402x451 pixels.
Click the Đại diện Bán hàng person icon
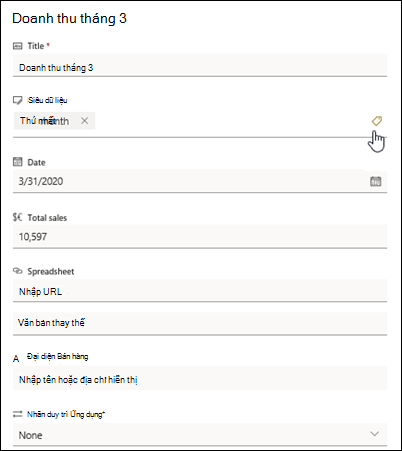(x=16, y=359)
